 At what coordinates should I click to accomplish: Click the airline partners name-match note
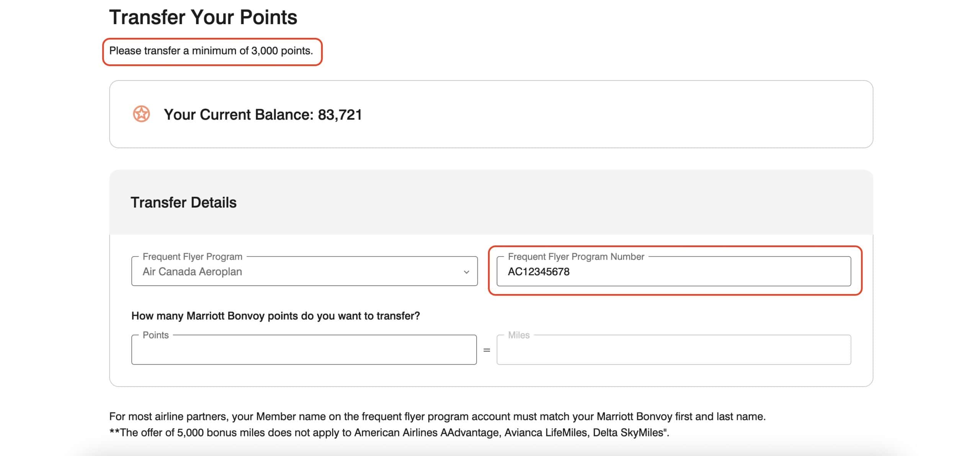437,417
